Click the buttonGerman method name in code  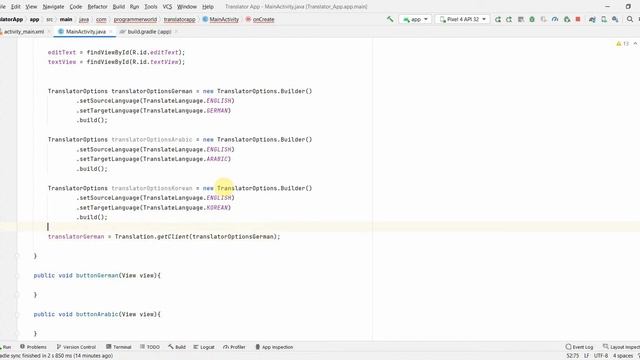97,276
